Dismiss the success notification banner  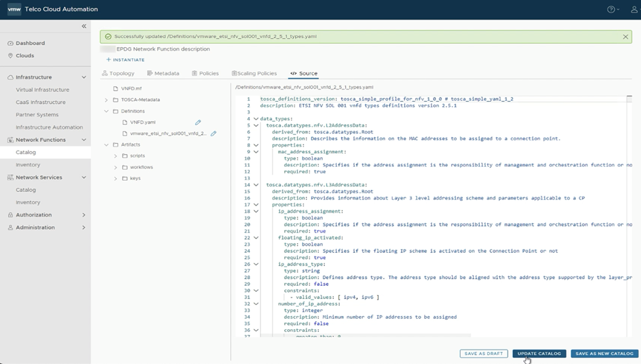point(627,37)
